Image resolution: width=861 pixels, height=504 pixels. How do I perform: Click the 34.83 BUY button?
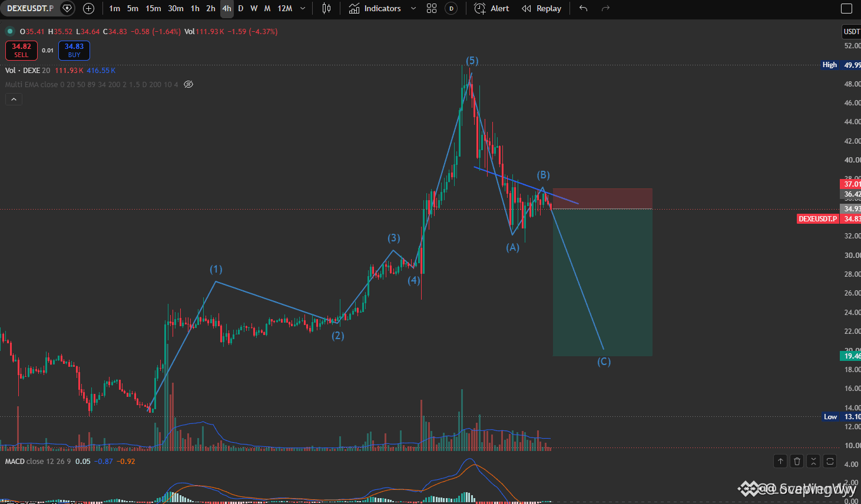click(74, 51)
